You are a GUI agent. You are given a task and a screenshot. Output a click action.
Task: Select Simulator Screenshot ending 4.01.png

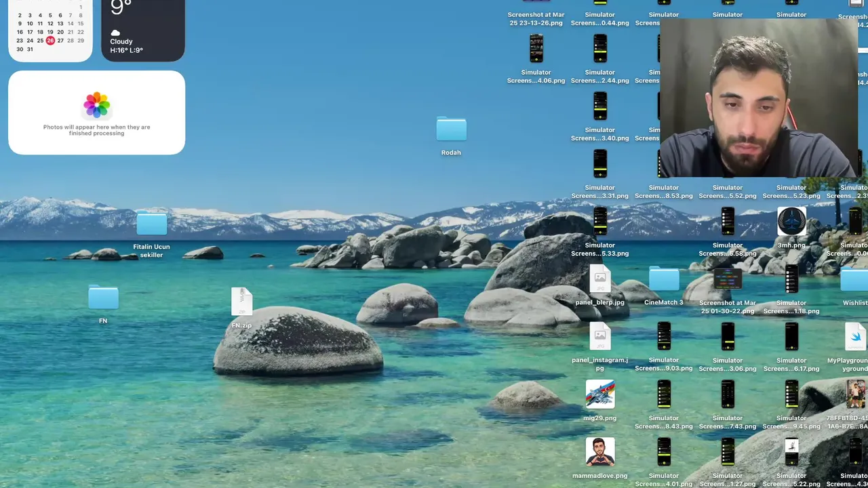[664, 452]
